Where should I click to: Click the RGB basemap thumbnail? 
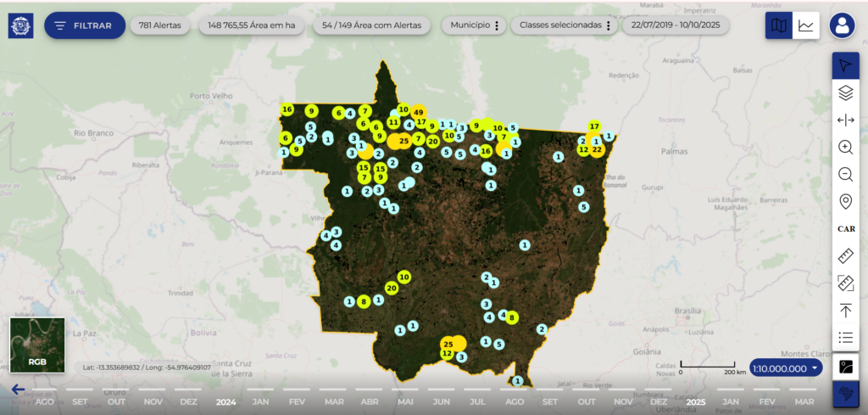coord(36,346)
